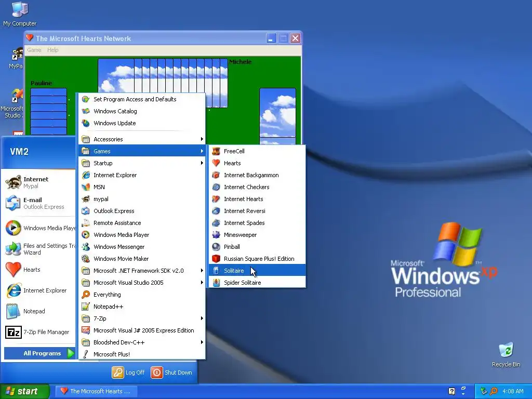The image size is (532, 399).
Task: Select My Computer desktop icon
Action: [20, 14]
